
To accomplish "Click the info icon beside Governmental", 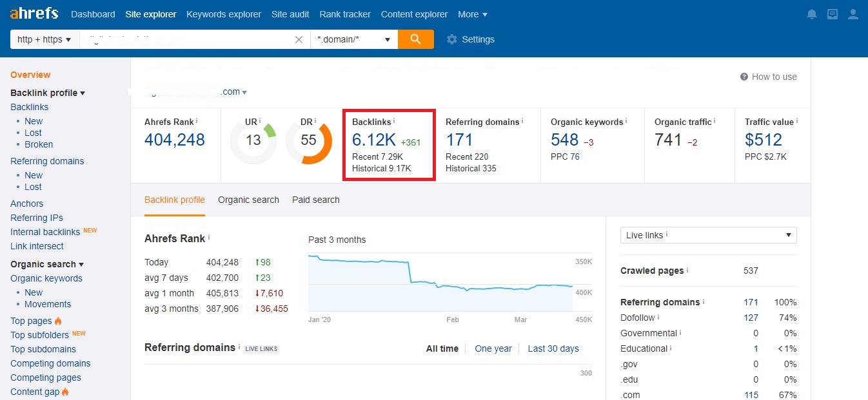I will point(680,332).
